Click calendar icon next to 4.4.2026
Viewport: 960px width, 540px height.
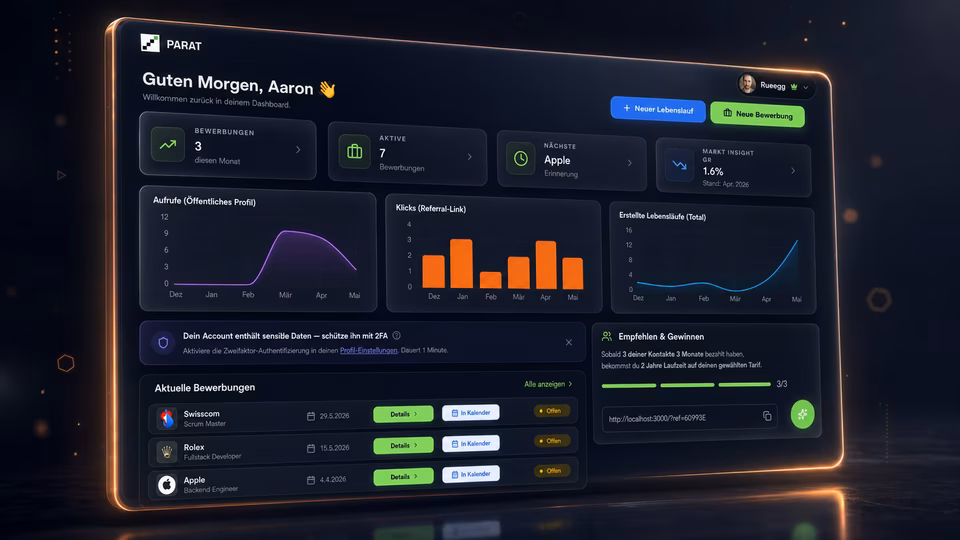click(311, 480)
